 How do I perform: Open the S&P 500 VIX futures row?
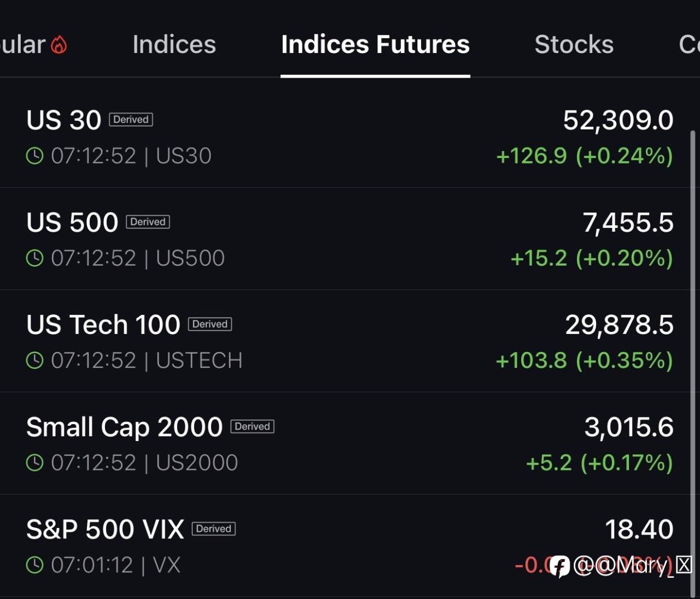pos(346,545)
